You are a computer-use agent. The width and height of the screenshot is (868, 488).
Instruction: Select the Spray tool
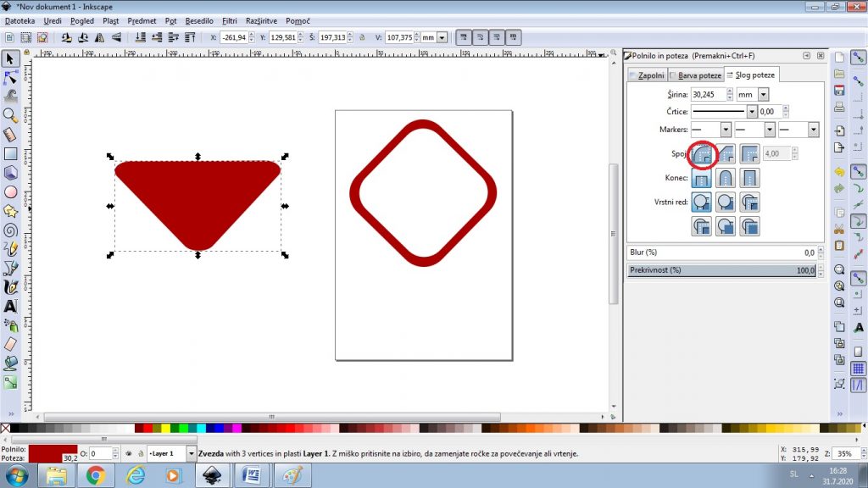pos(10,324)
